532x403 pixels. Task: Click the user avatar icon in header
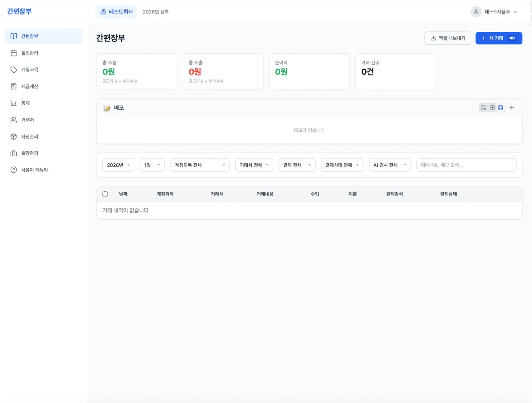(476, 12)
